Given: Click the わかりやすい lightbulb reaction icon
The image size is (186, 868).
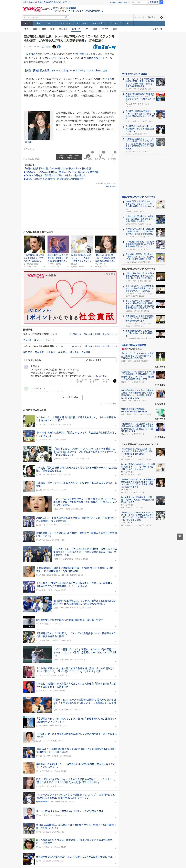Looking at the screenshot, I should 100,156.
